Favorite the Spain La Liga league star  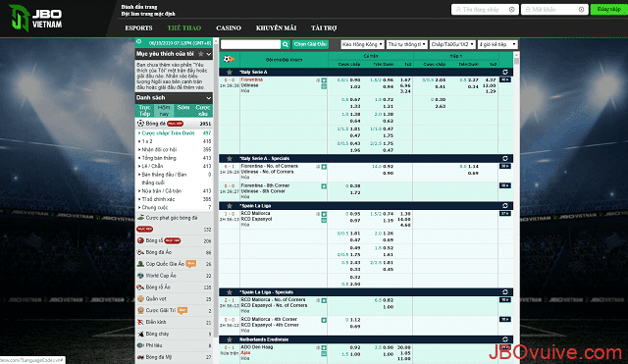tap(230, 206)
